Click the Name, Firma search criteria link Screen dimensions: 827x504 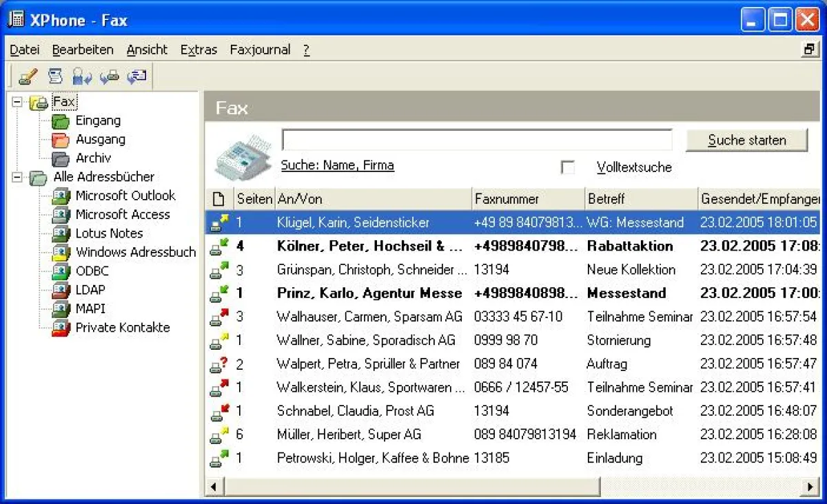tap(337, 165)
